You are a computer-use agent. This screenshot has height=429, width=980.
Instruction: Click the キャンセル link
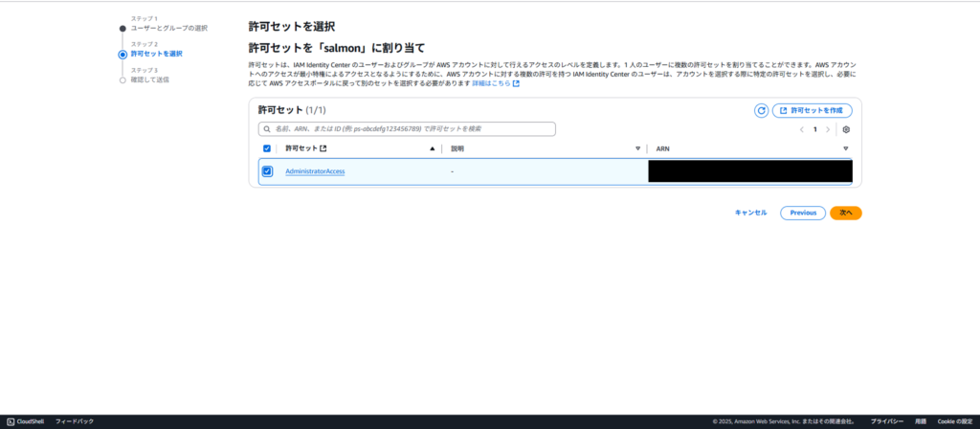(750, 213)
